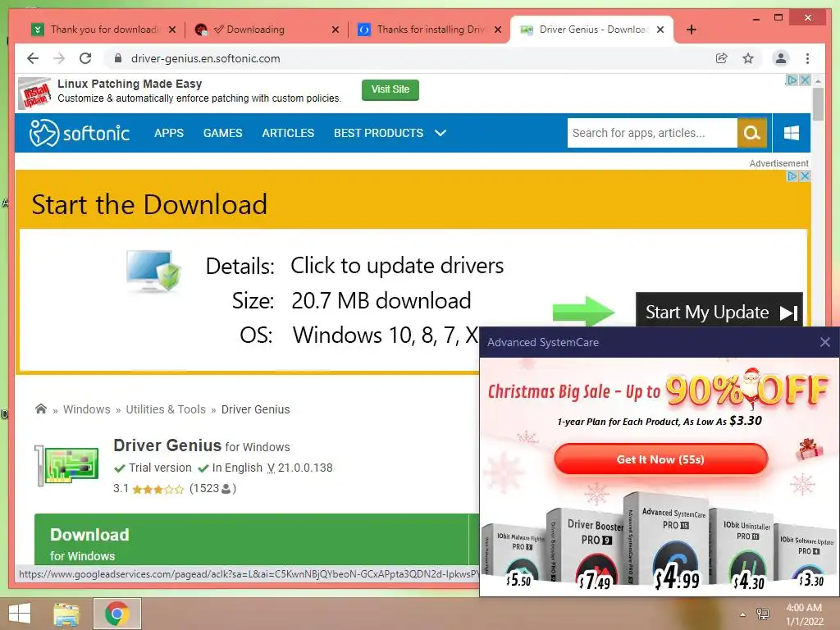Open the Windows platform selector icon
Screen dimensions: 840x630
792,133
